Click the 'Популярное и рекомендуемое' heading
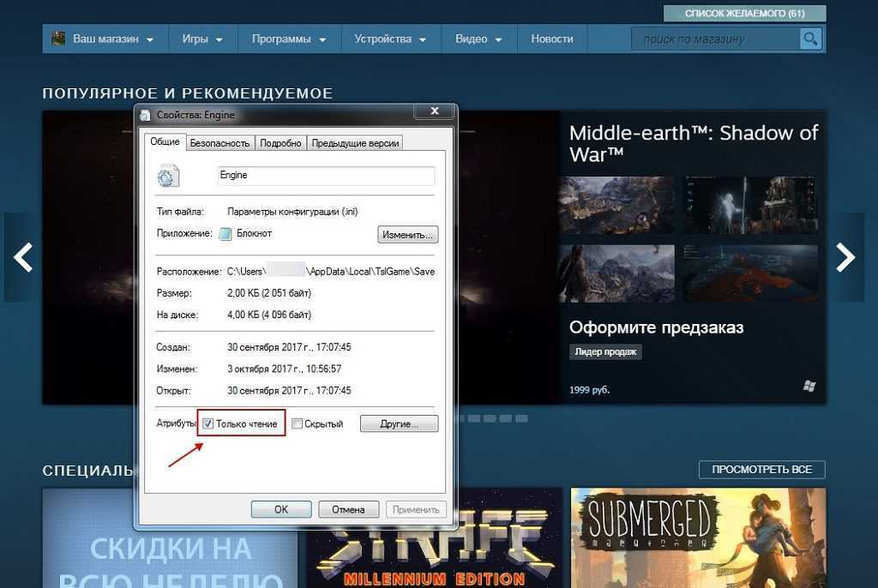The width and height of the screenshot is (878, 588). click(x=188, y=93)
